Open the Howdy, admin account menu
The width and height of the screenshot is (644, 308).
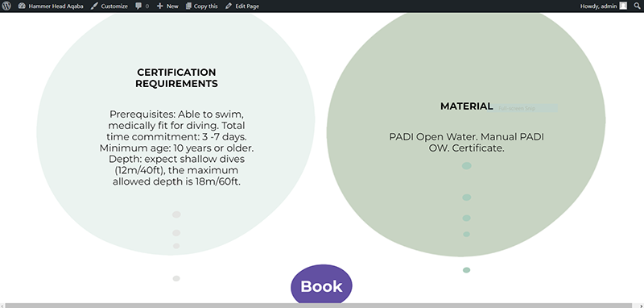[x=598, y=6]
